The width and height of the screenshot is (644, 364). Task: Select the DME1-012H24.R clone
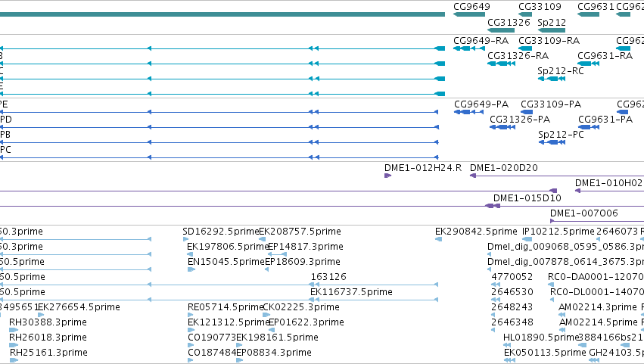tap(387, 176)
